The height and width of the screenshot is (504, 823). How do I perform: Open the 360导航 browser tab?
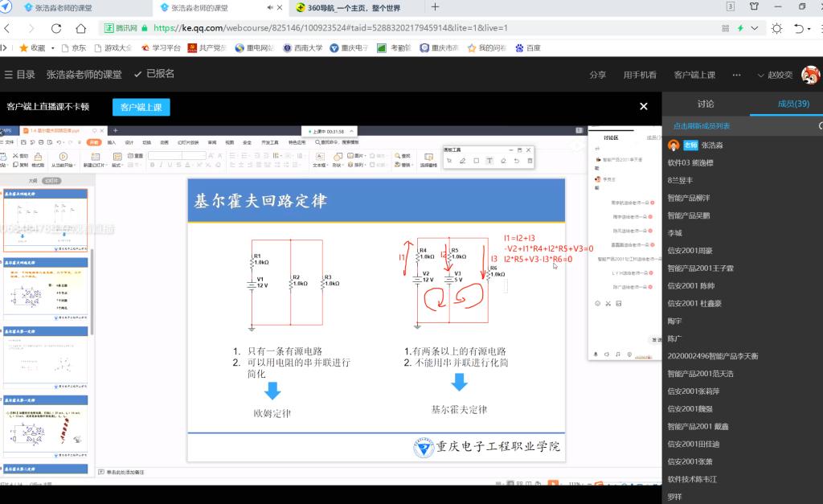pyautogui.click(x=347, y=8)
